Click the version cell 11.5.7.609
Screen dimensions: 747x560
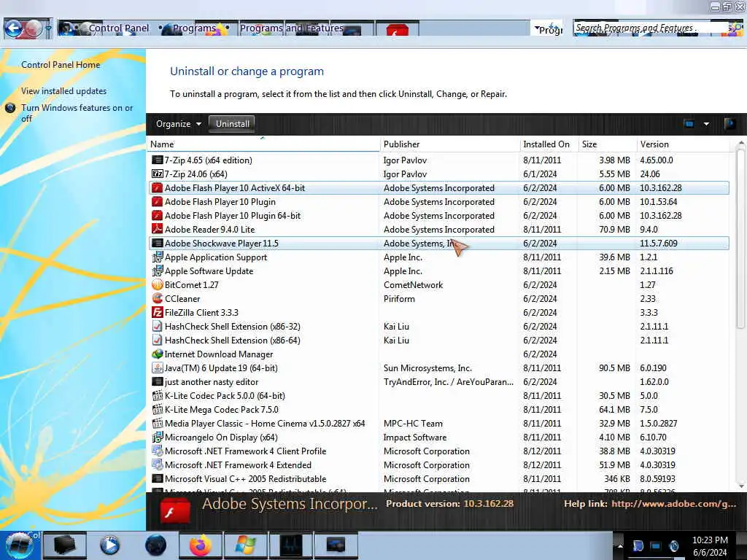point(659,244)
